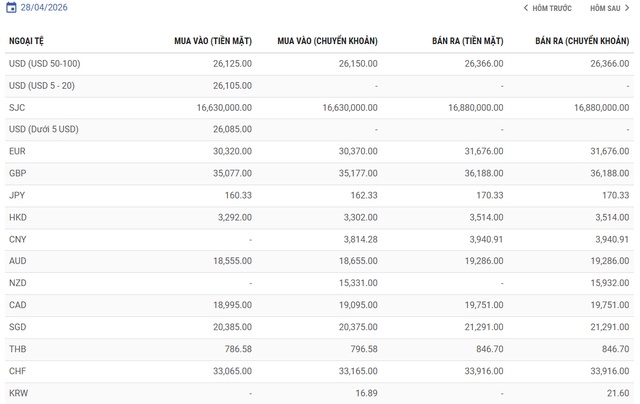
Task: Click the right chevron for next day
Action: [x=627, y=8]
